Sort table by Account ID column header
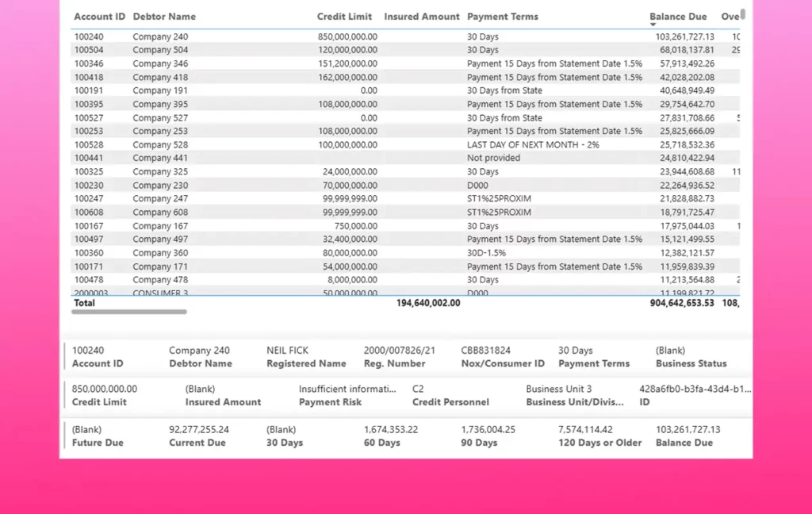The width and height of the screenshot is (812, 514). coord(99,17)
